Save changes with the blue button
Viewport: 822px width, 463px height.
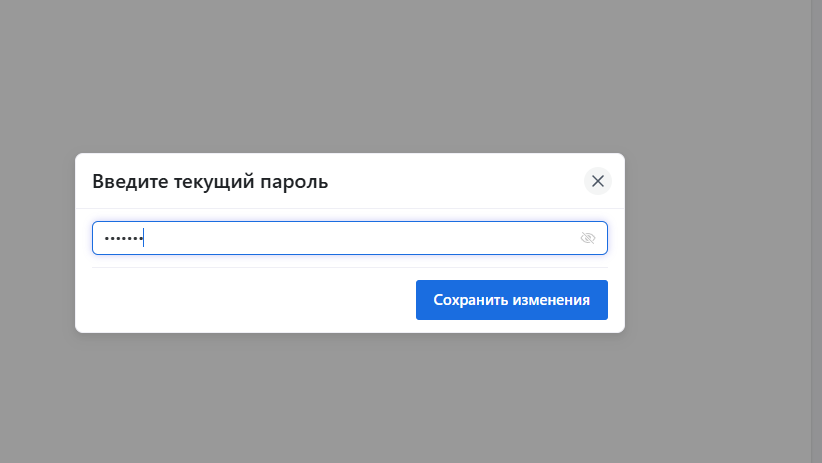[512, 300]
